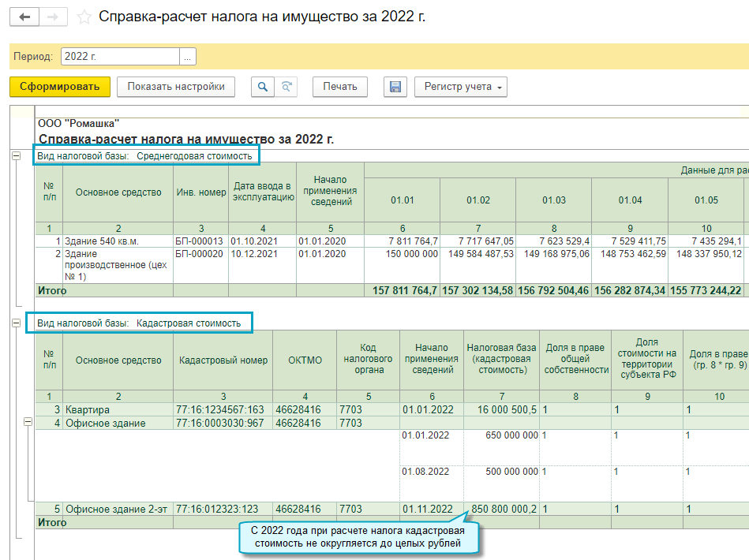This screenshot has height=560, width=749.
Task: Collapse the Среднегодовая стоимость group
Action: (x=16, y=156)
